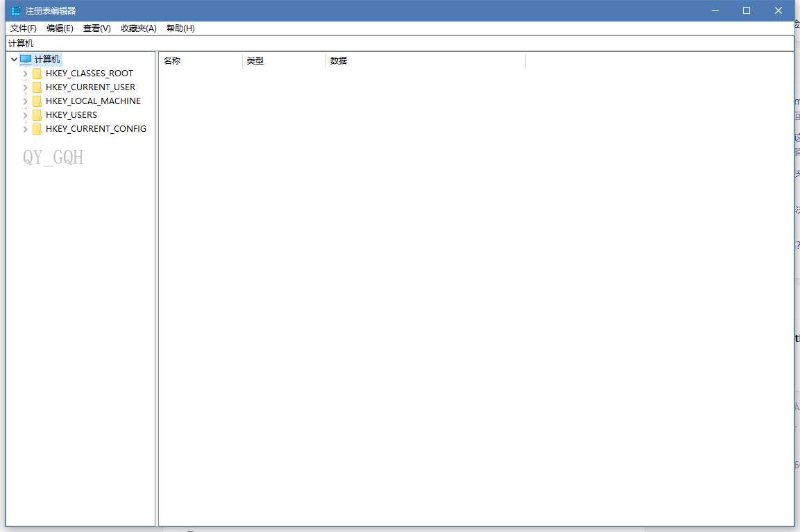Click the Registry Editor app icon in title bar
The image size is (800, 532).
click(17, 10)
